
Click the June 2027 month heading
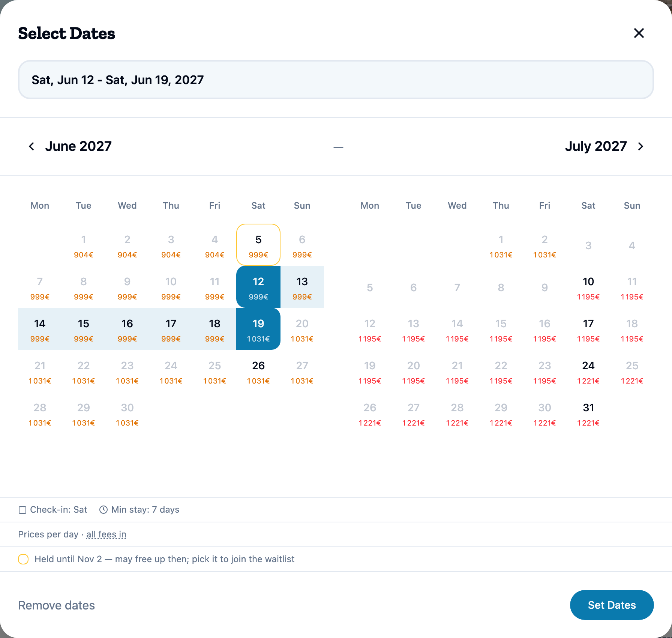[x=78, y=146]
